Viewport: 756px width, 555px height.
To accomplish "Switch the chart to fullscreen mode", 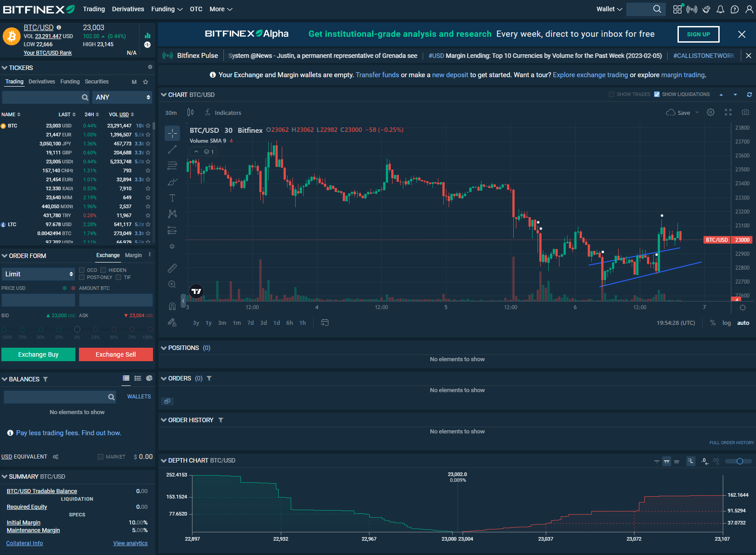I will tap(728, 113).
